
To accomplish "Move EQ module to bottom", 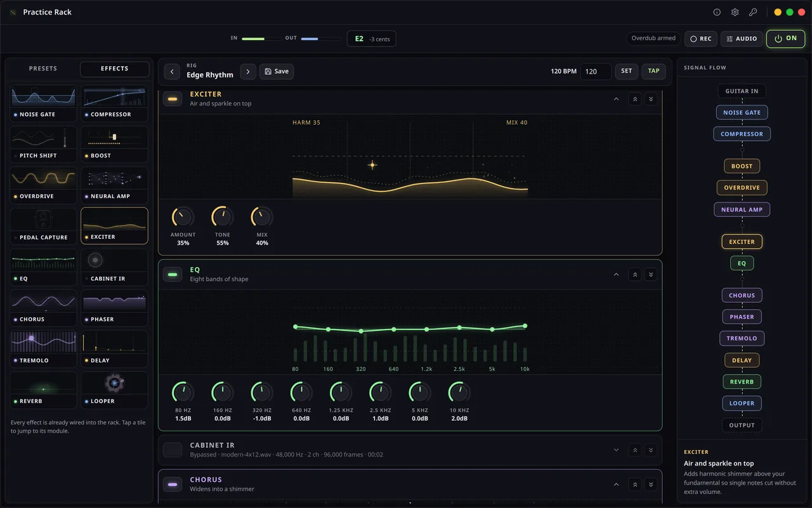I will [x=651, y=274].
